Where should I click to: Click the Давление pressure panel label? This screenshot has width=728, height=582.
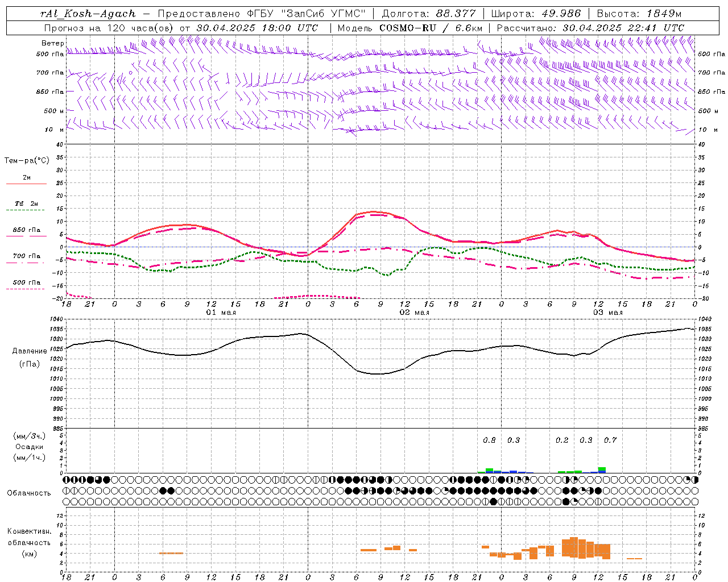(x=30, y=351)
